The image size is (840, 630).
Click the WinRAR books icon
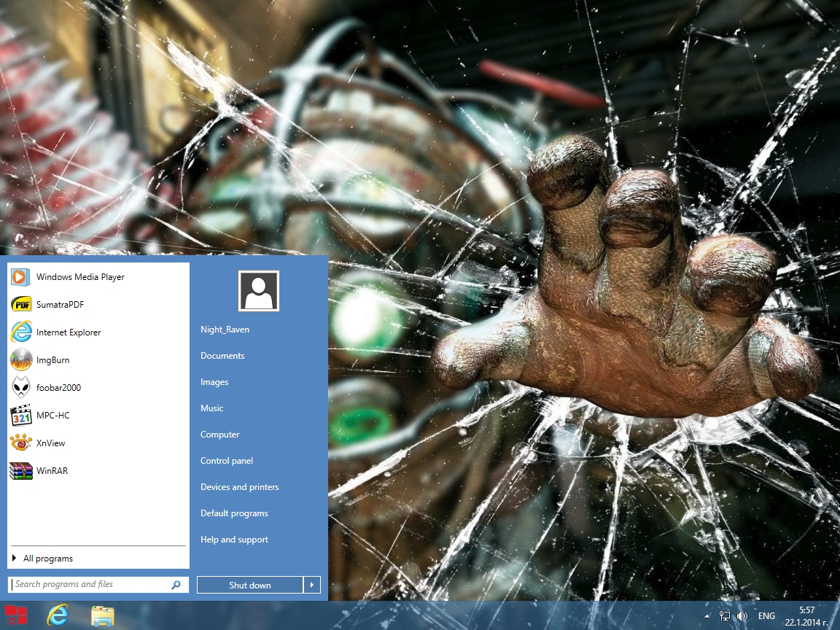(x=21, y=471)
